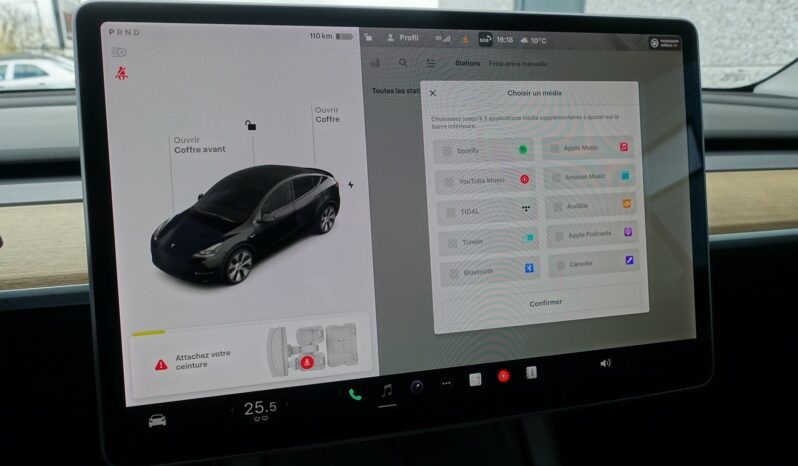The image size is (798, 466).
Task: Open the red YouTube Music app in bottom bar
Action: [503, 376]
